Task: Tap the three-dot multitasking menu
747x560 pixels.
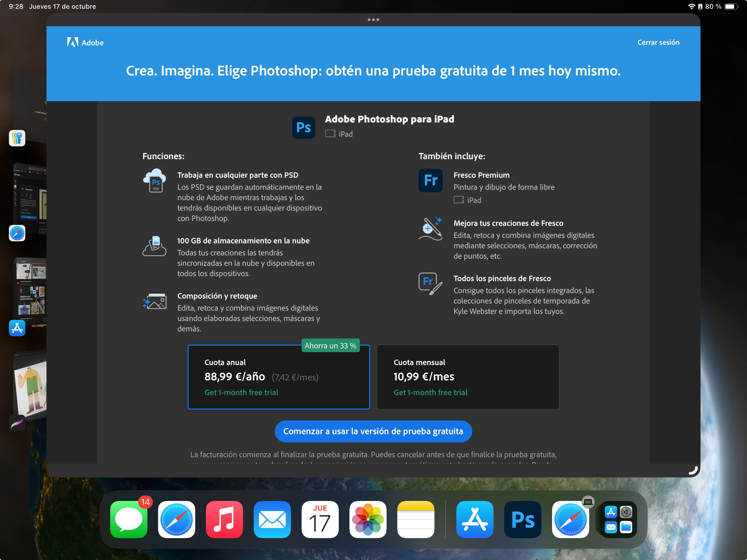Action: pos(373,20)
